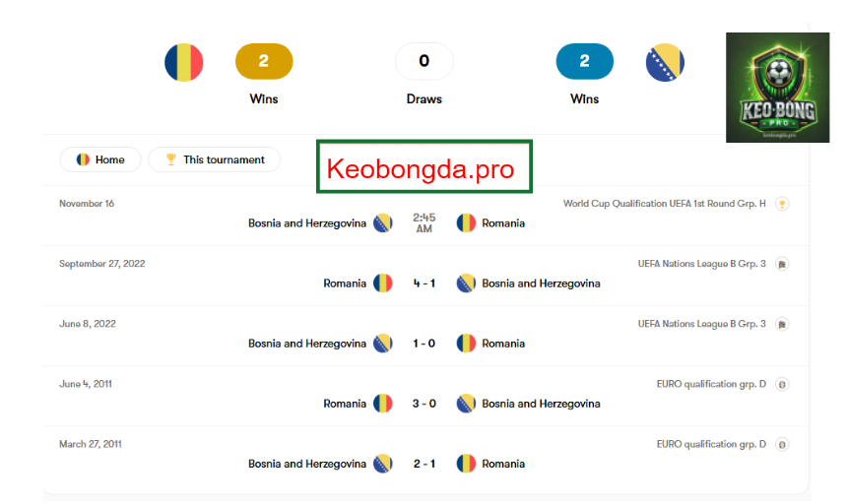848x504 pixels.
Task: Click the World Cup Qualification trophy icon
Action: pos(782,204)
